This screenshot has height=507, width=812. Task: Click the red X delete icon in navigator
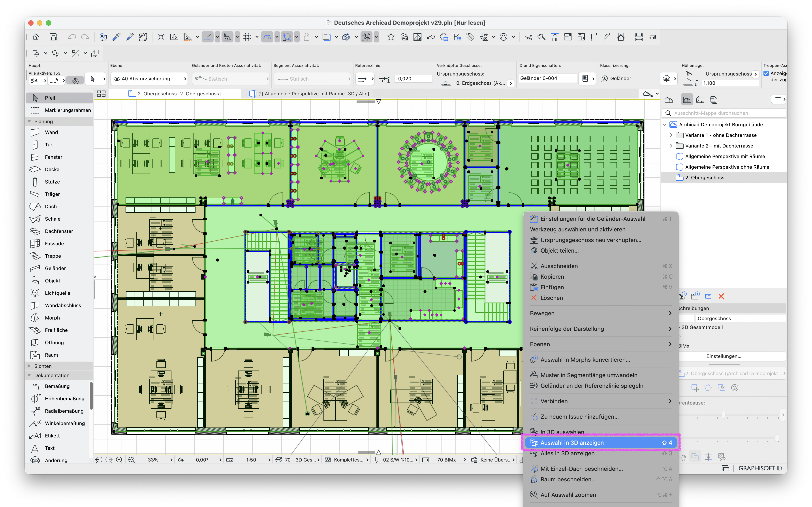[722, 296]
